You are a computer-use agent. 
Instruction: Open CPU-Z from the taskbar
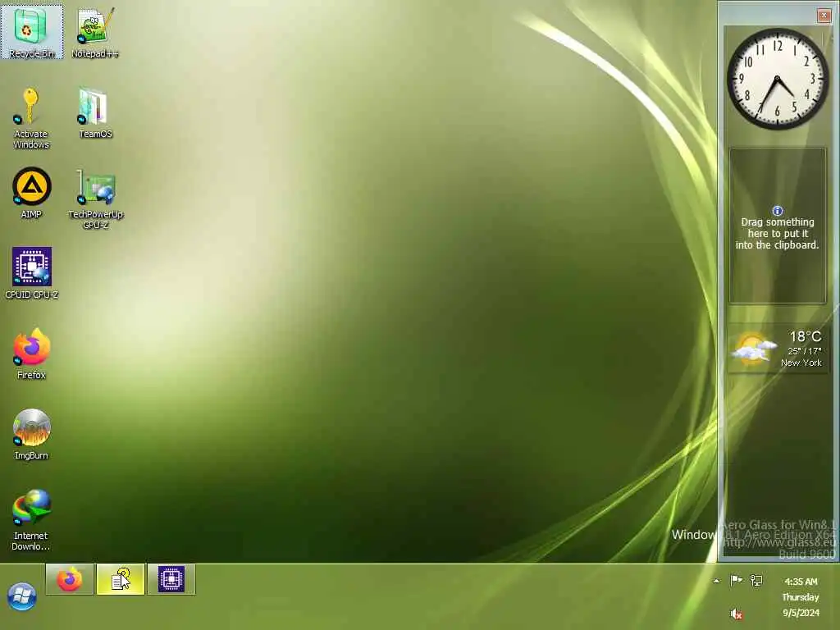point(171,579)
